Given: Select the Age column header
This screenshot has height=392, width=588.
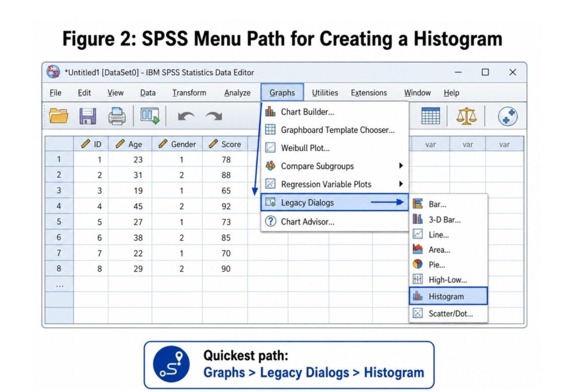Looking at the screenshot, I should [x=130, y=144].
